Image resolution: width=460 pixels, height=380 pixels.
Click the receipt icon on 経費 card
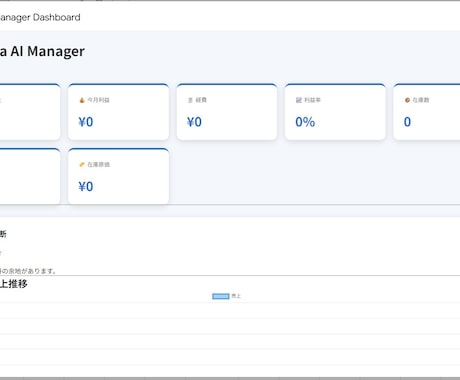[x=190, y=100]
